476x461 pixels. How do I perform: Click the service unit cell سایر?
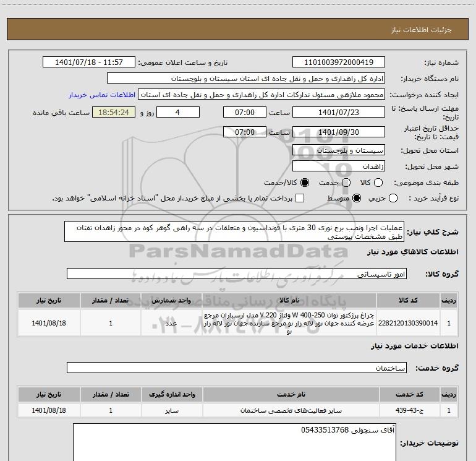point(172,410)
